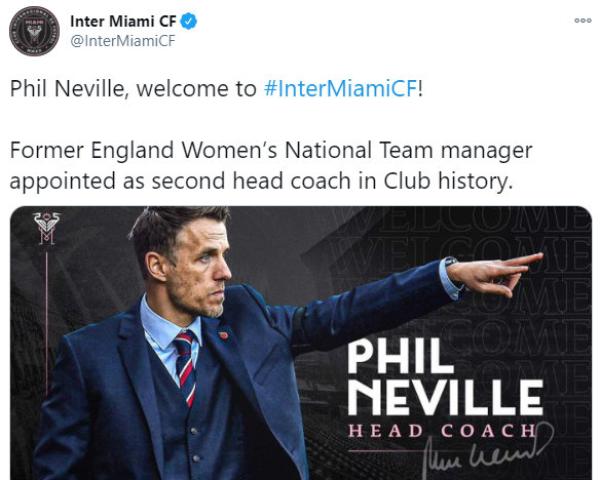Follow the #InterMiamiCF hashtag link
The height and width of the screenshot is (480, 600).
[x=340, y=88]
